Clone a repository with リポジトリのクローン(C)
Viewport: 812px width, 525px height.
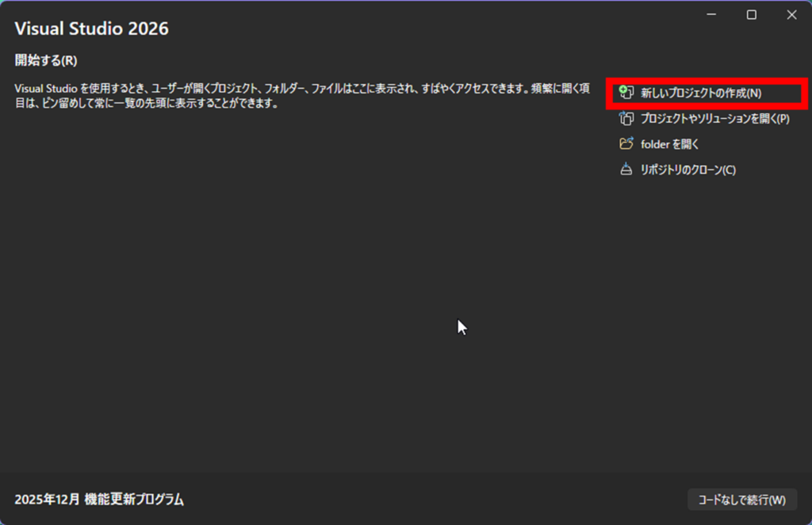pos(687,169)
